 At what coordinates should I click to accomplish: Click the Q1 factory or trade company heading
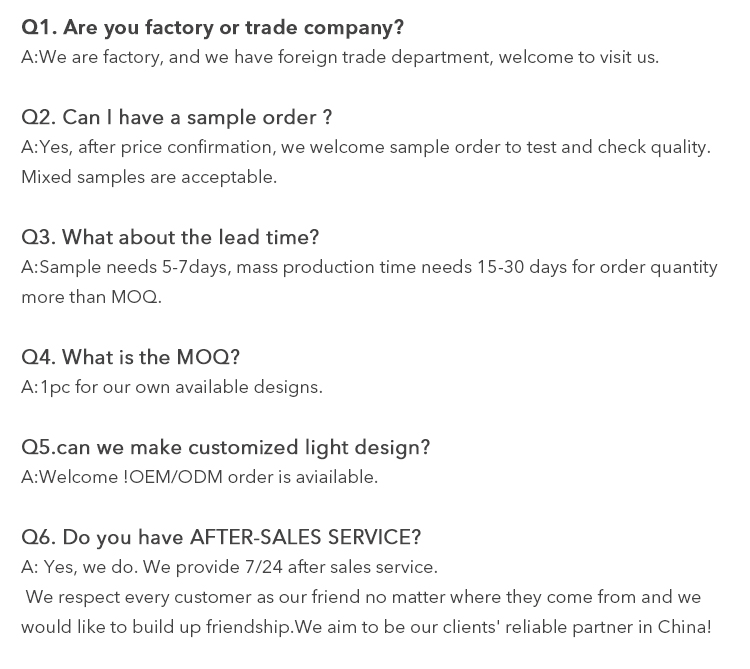click(212, 28)
